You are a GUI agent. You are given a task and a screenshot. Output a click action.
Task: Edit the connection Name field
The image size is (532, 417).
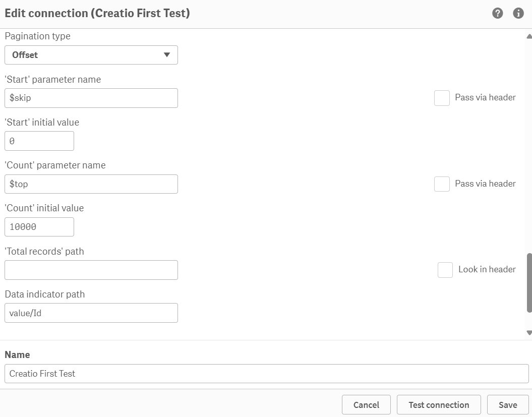266,374
